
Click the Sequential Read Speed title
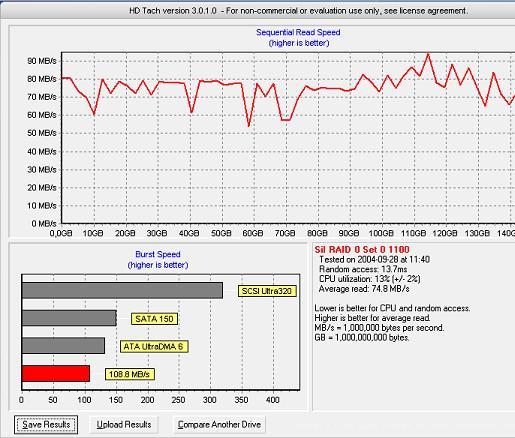click(298, 32)
